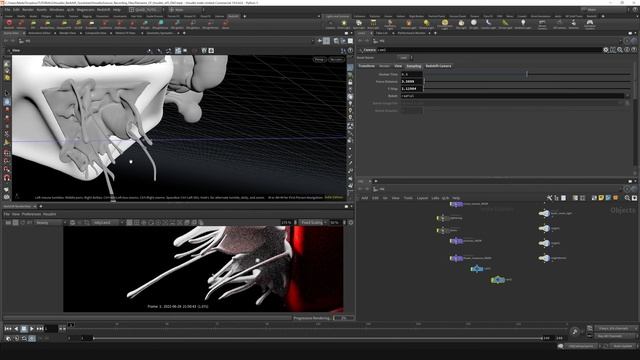Open the Persp viewport camera menu
640x360 pixels.
click(319, 60)
